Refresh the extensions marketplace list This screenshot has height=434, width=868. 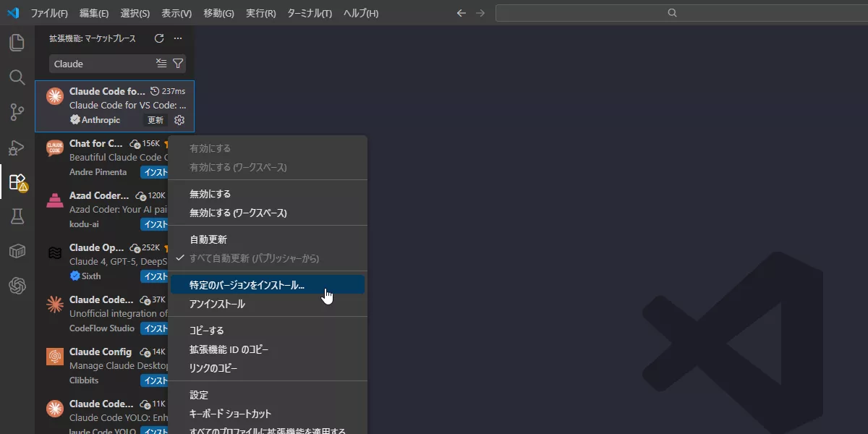(158, 38)
